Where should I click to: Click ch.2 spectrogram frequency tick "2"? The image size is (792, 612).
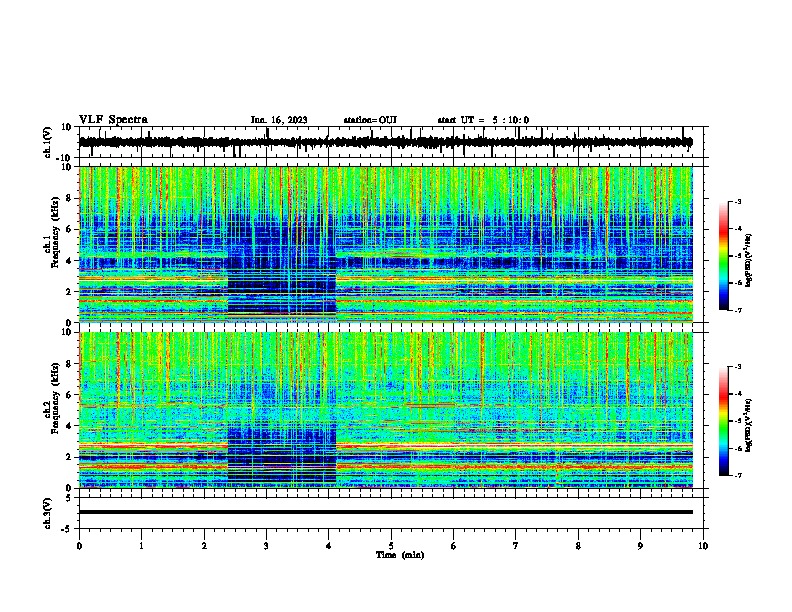point(70,457)
